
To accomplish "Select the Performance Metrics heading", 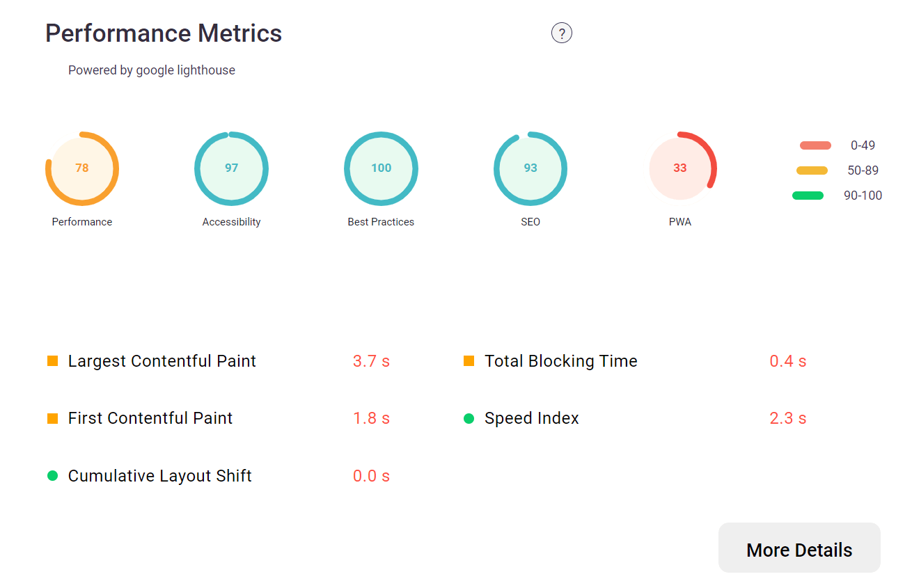I will 164,33.
